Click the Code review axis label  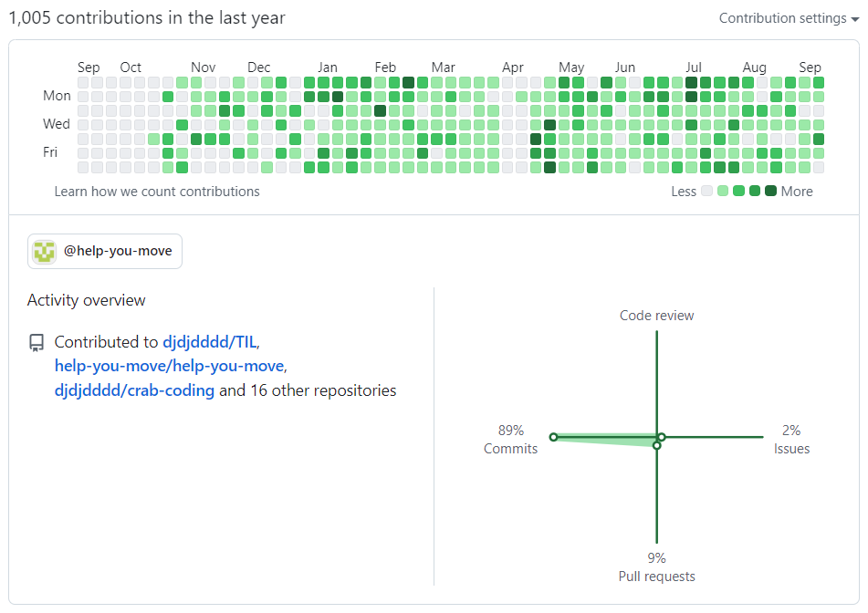656,316
